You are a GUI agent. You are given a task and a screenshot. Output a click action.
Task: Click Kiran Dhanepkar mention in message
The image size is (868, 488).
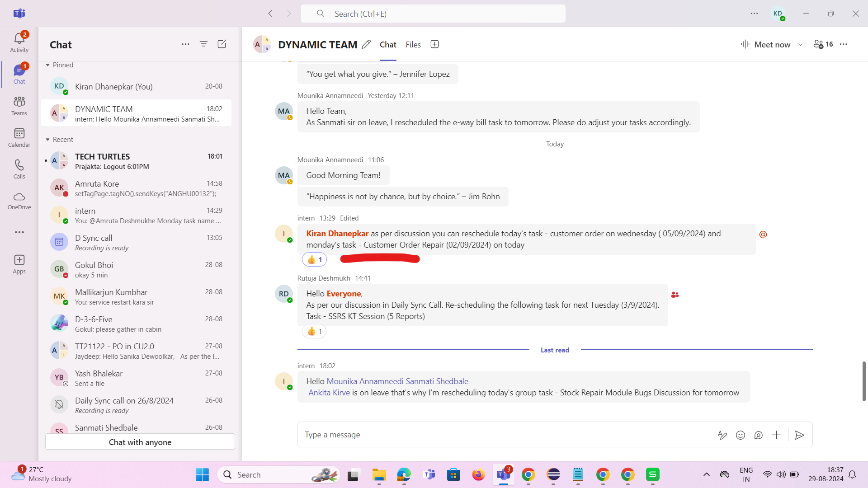(337, 233)
